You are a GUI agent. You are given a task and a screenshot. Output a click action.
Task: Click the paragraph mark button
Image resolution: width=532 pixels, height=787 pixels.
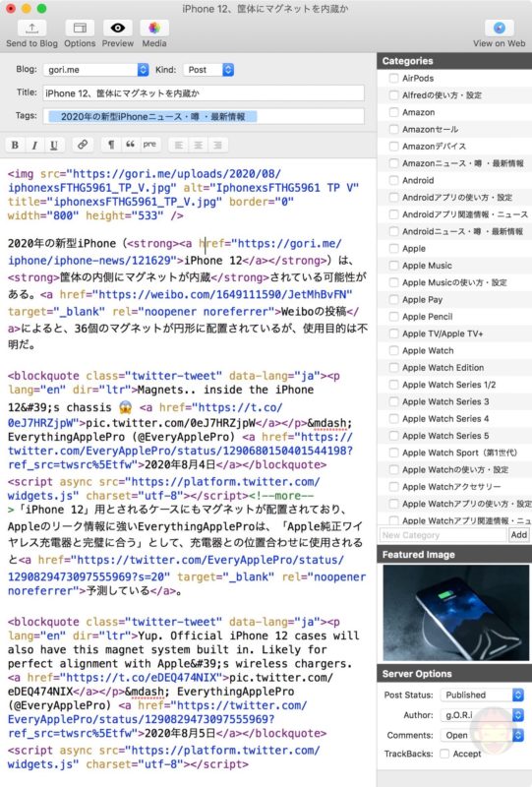[x=110, y=145]
